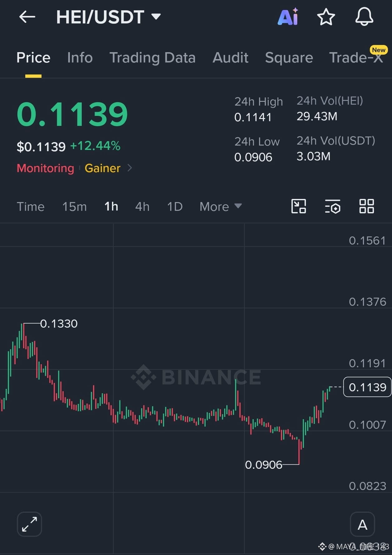This screenshot has height=555, width=392.
Task: Tap the large 0.1139 price
Action: point(72,114)
